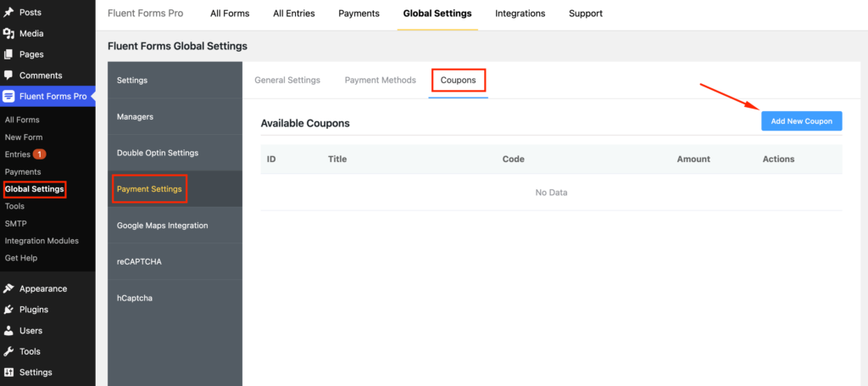The height and width of the screenshot is (386, 868).
Task: Open Tools submenu under Fluent Forms
Action: pyautogui.click(x=14, y=206)
